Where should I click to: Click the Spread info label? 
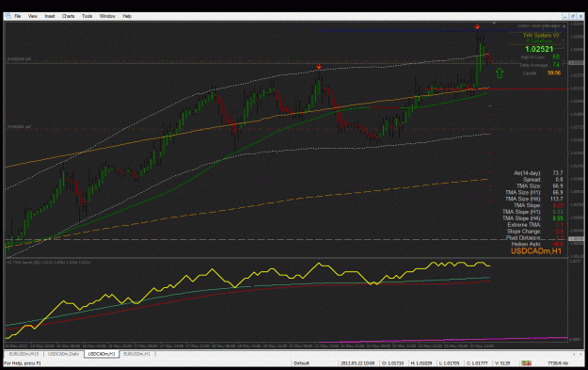click(532, 180)
